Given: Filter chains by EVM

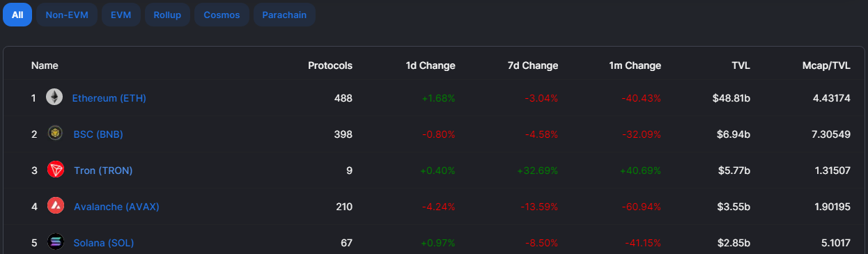Looking at the screenshot, I should pyautogui.click(x=121, y=15).
